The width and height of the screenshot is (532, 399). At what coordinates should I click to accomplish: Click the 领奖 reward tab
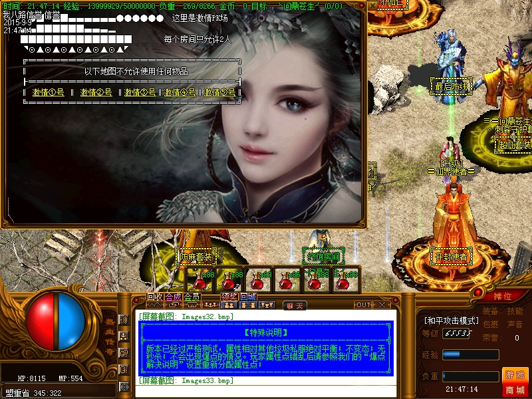(229, 297)
